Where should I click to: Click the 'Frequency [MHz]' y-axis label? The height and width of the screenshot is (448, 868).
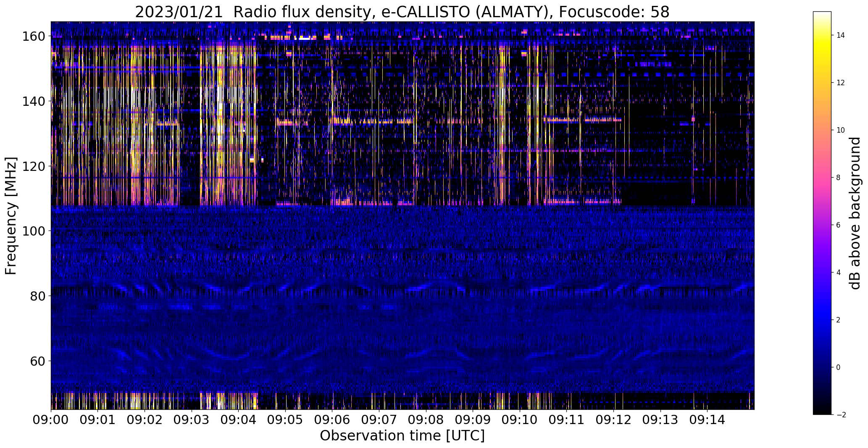point(11,216)
